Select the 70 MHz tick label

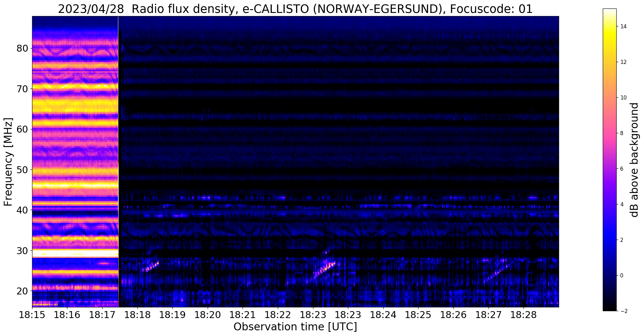tap(23, 89)
